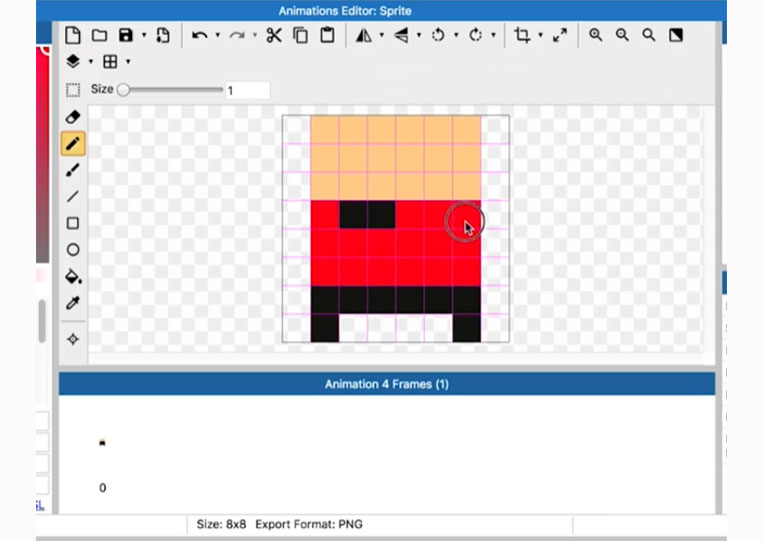Select the Eraser tool
This screenshot has height=541, width=763.
pyautogui.click(x=73, y=117)
